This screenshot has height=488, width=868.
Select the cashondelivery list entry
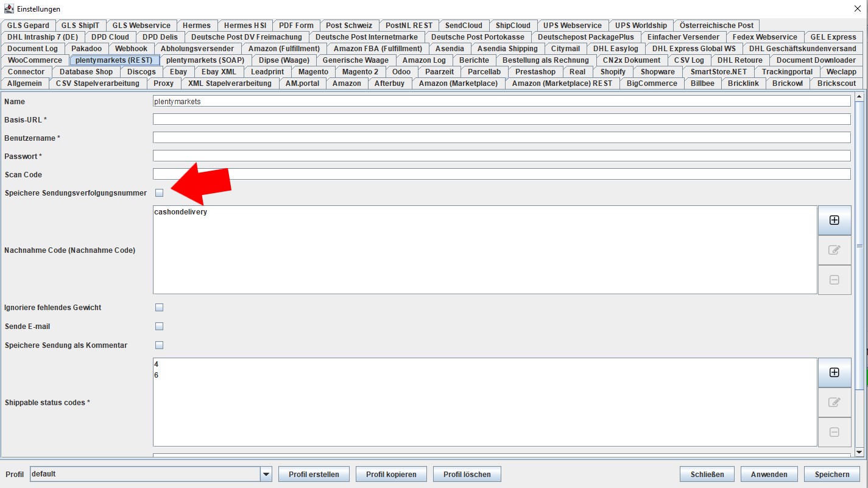click(x=180, y=212)
